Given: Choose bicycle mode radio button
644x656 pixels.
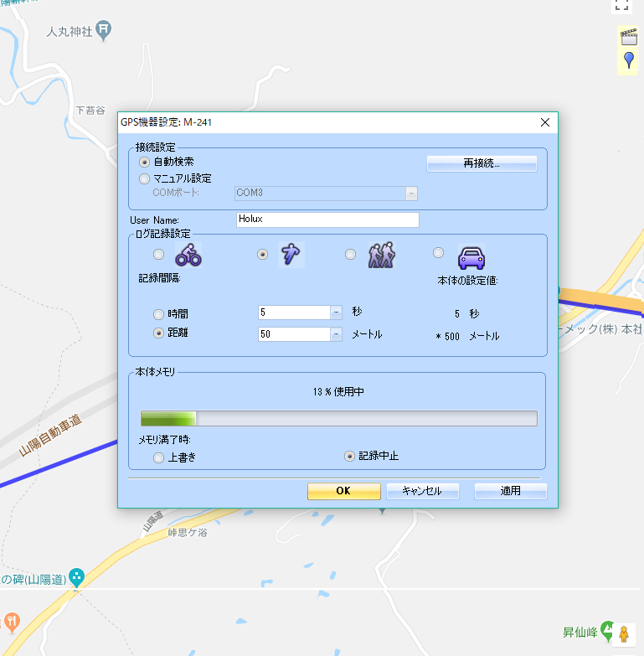Looking at the screenshot, I should click(158, 254).
